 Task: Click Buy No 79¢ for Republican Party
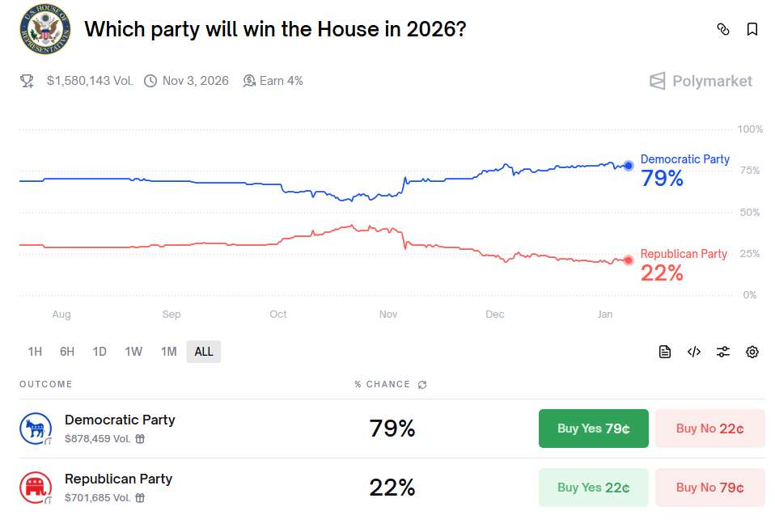pyautogui.click(x=709, y=488)
